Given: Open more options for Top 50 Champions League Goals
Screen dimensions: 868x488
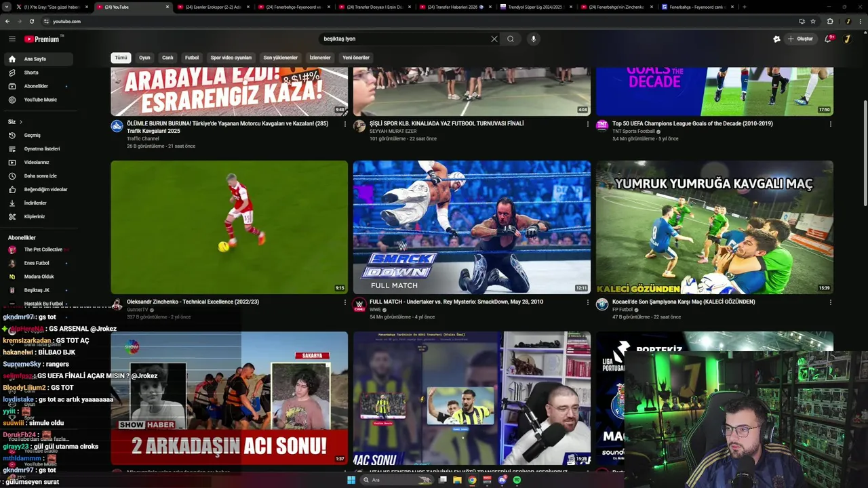Looking at the screenshot, I should pyautogui.click(x=830, y=124).
